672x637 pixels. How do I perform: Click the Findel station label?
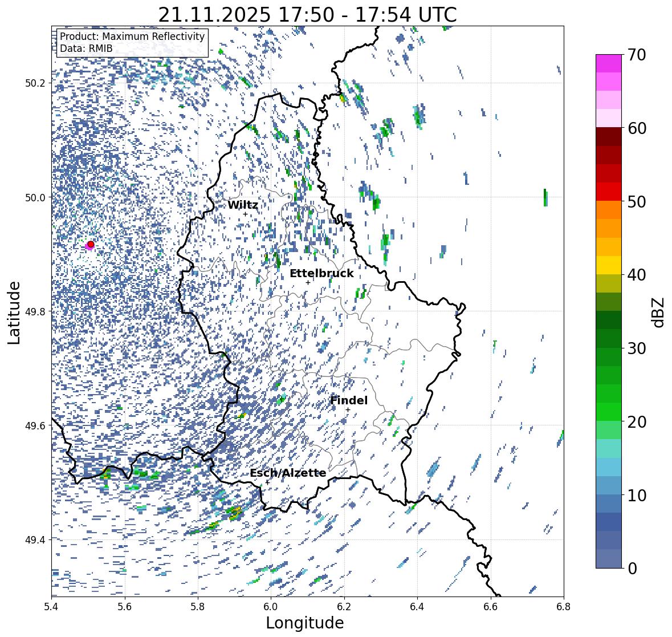pos(348,400)
